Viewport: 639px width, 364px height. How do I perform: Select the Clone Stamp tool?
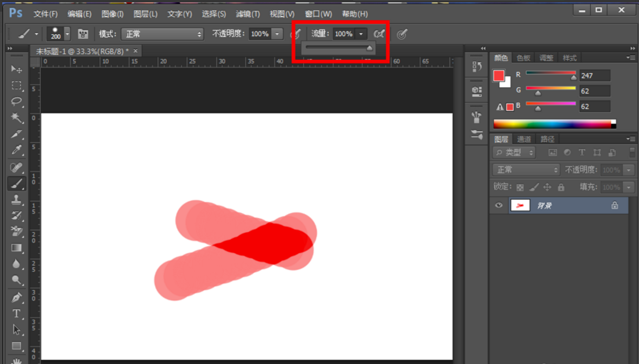pyautogui.click(x=16, y=199)
